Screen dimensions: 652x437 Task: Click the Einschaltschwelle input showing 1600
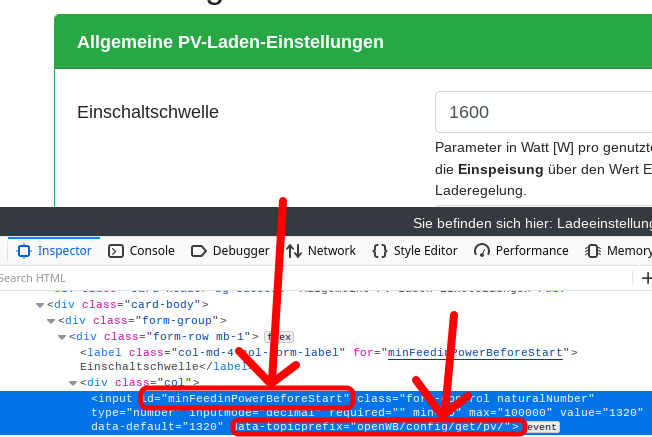(543, 112)
